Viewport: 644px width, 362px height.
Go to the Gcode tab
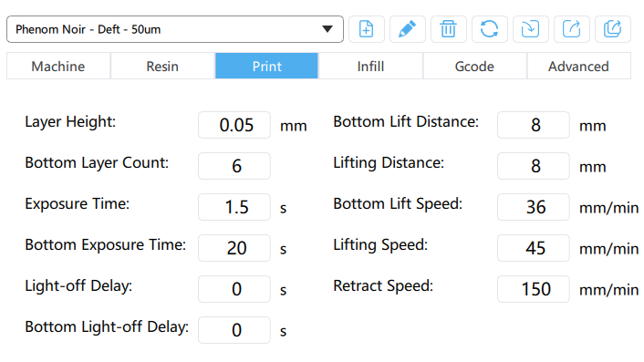point(474,66)
